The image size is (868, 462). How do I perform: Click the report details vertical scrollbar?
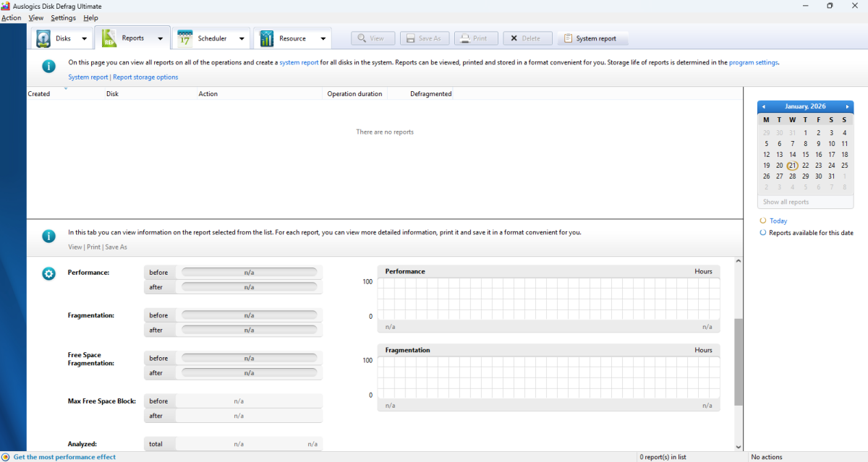pos(738,362)
